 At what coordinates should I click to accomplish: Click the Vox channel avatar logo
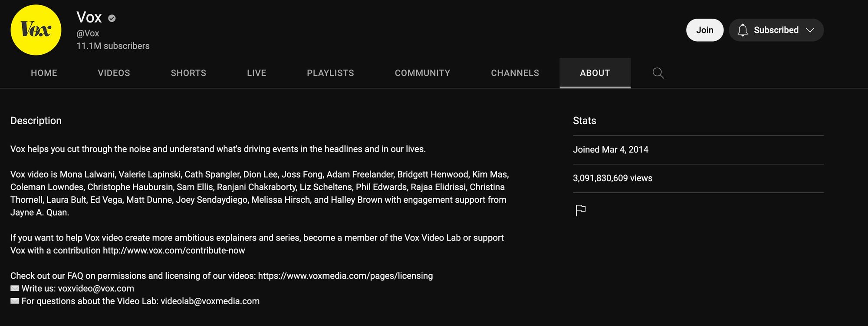point(36,30)
